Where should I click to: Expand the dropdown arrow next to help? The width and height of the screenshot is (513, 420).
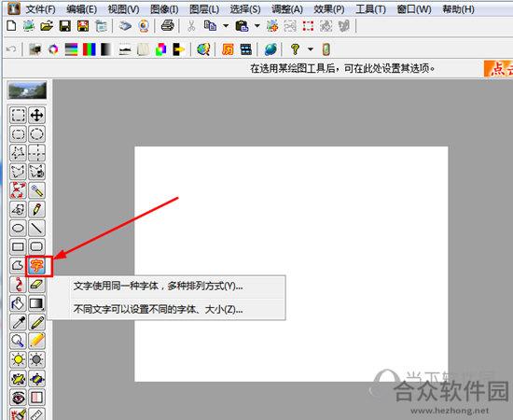coord(311,49)
